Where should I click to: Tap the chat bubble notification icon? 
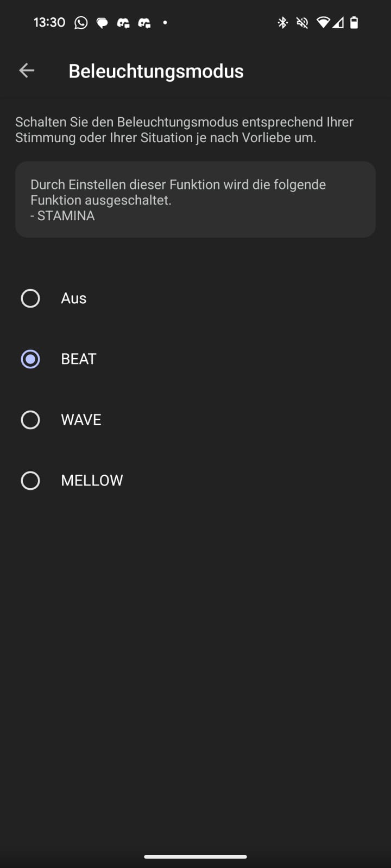[102, 23]
